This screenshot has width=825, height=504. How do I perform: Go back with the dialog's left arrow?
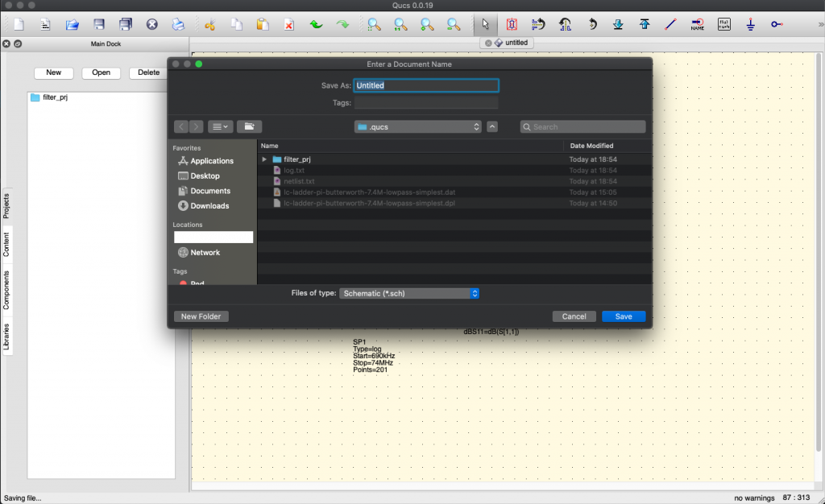click(181, 126)
